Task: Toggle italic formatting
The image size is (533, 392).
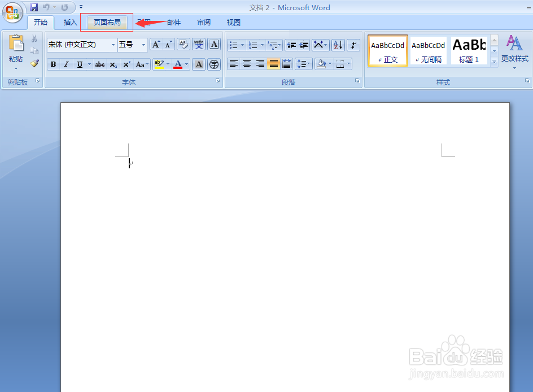Action: (66, 64)
